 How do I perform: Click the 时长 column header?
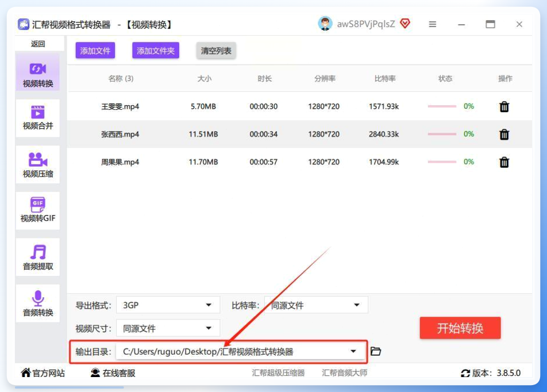click(x=264, y=79)
